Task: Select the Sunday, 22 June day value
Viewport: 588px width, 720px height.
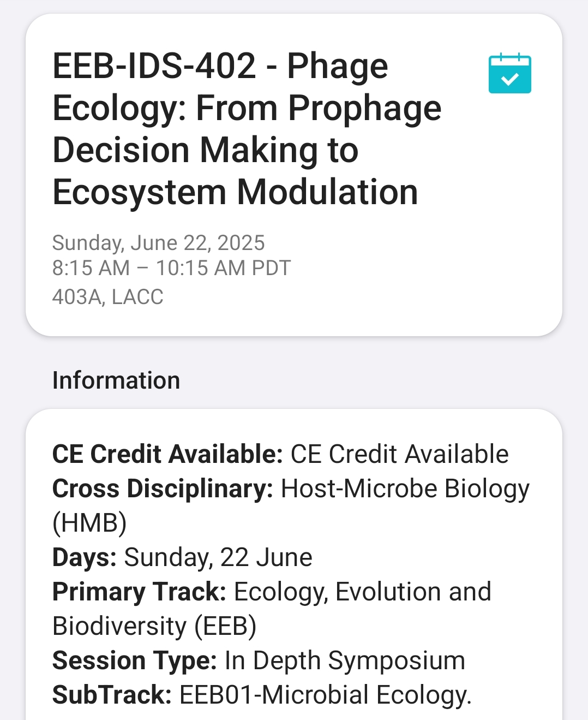Action: click(218, 557)
